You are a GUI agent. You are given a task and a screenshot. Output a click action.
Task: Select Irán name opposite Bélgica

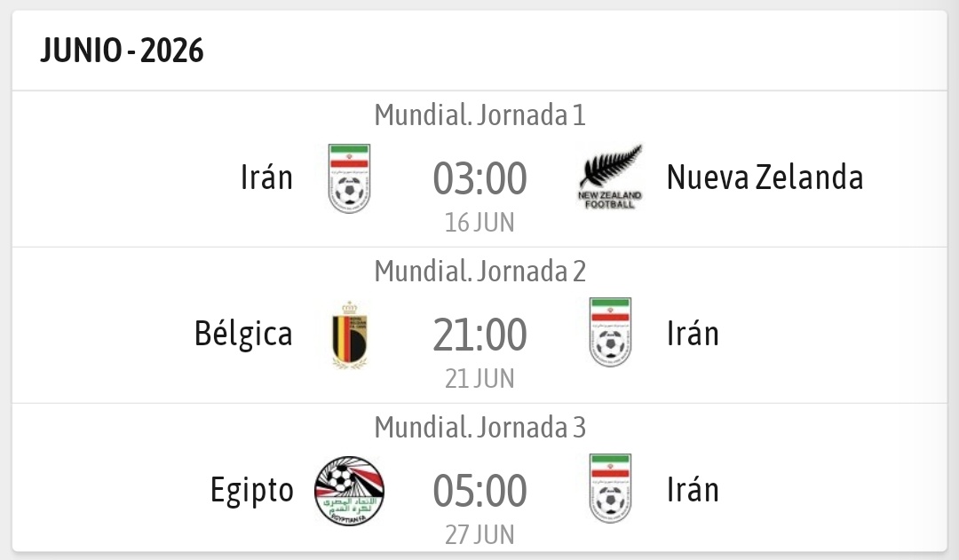point(693,335)
